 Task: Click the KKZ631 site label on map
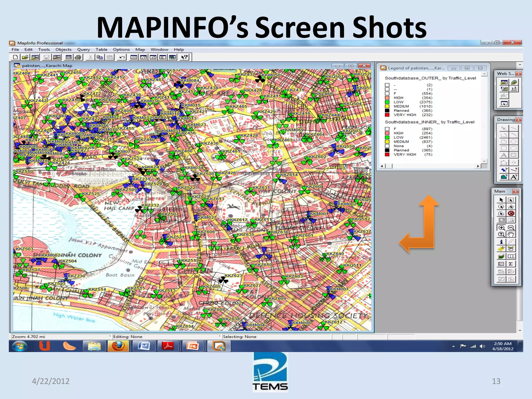(261, 188)
